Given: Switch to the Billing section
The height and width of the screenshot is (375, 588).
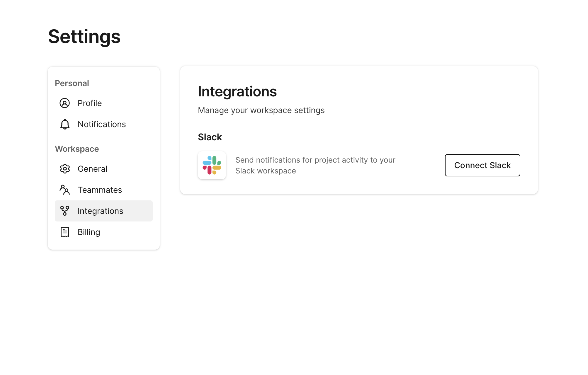Looking at the screenshot, I should pos(89,232).
